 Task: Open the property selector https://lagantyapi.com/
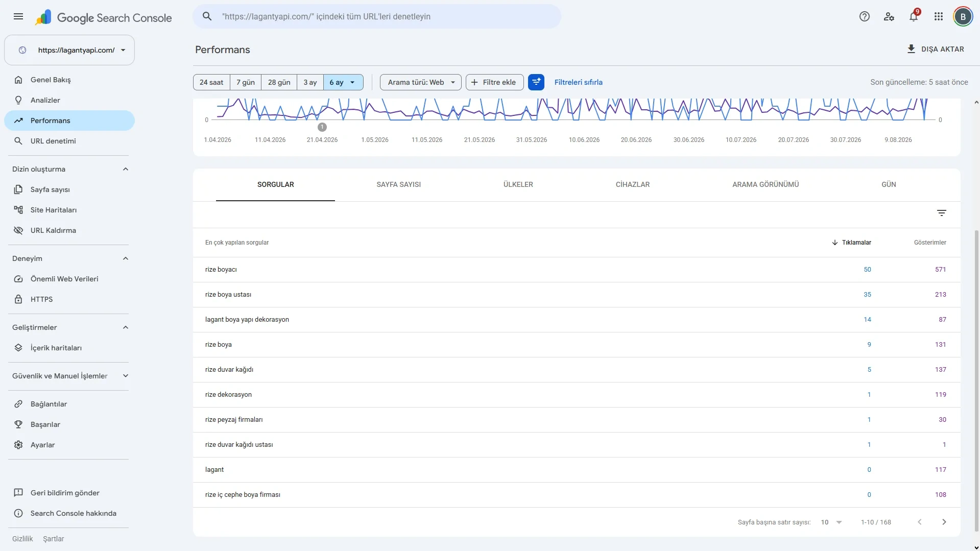[x=69, y=50]
